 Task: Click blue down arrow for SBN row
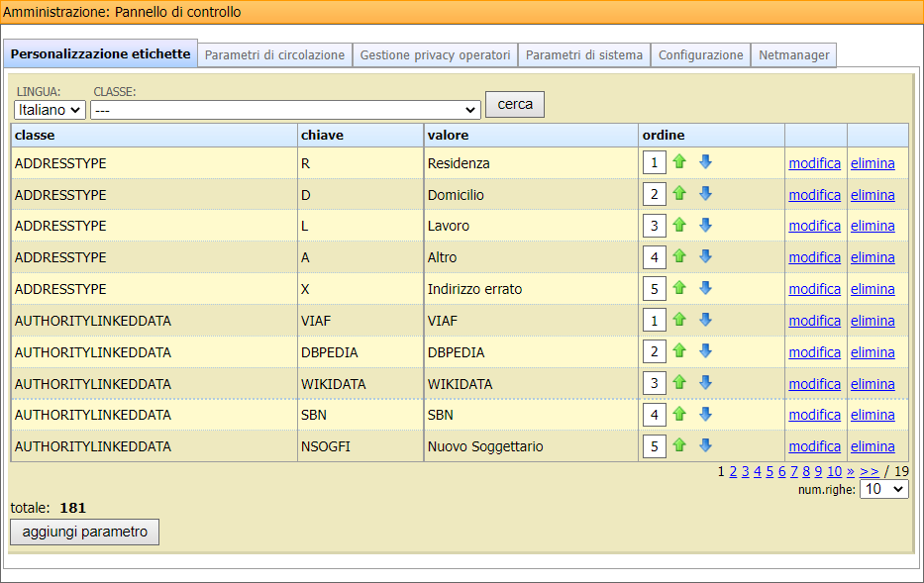coord(705,414)
